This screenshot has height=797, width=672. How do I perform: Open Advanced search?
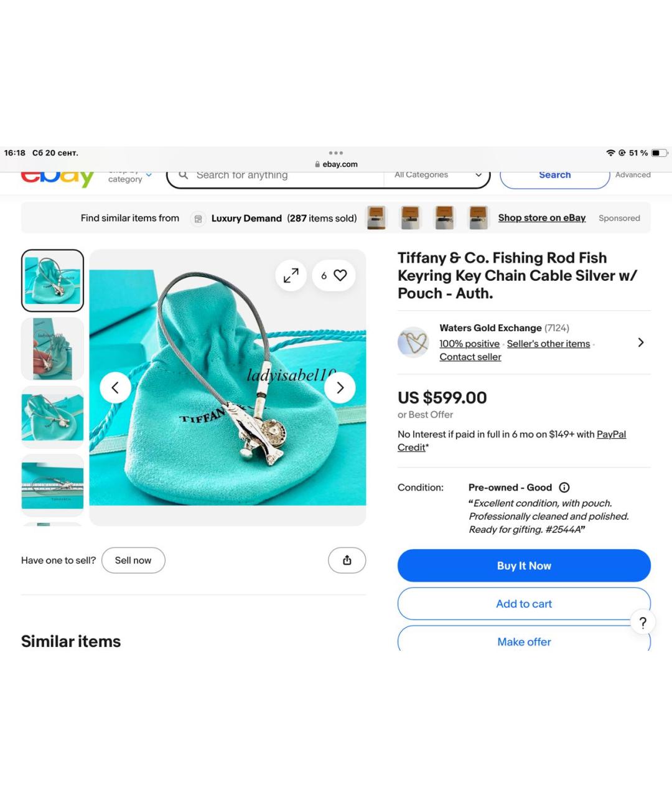[x=633, y=175]
